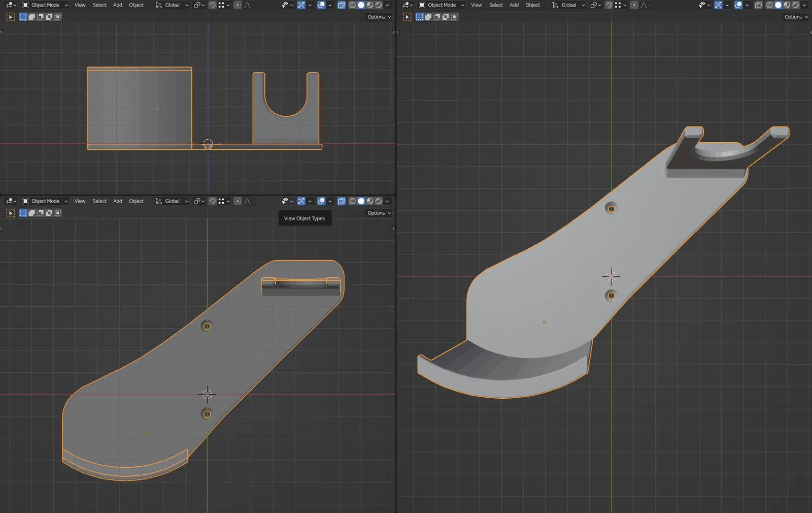This screenshot has width=812, height=513.
Task: Open the View menu in right viewport
Action: tap(476, 5)
